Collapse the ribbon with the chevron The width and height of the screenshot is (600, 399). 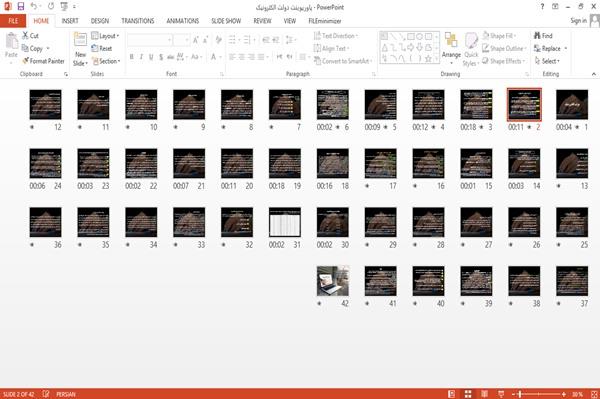[593, 74]
